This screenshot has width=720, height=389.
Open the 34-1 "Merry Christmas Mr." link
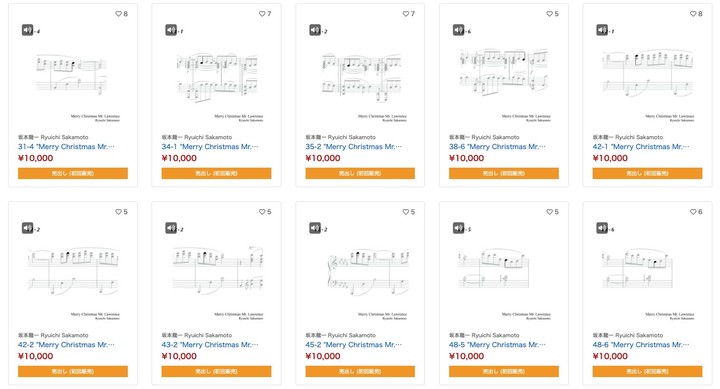210,147
